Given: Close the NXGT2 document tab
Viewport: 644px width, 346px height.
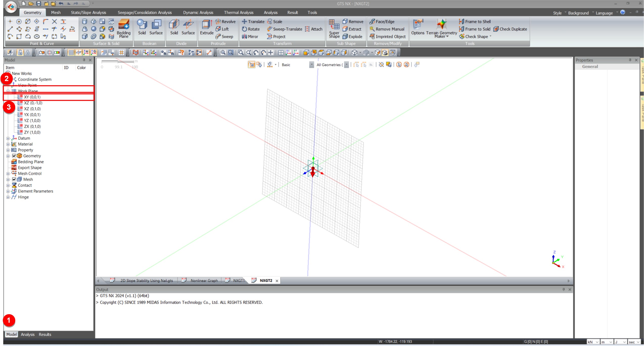Looking at the screenshot, I should 277,281.
